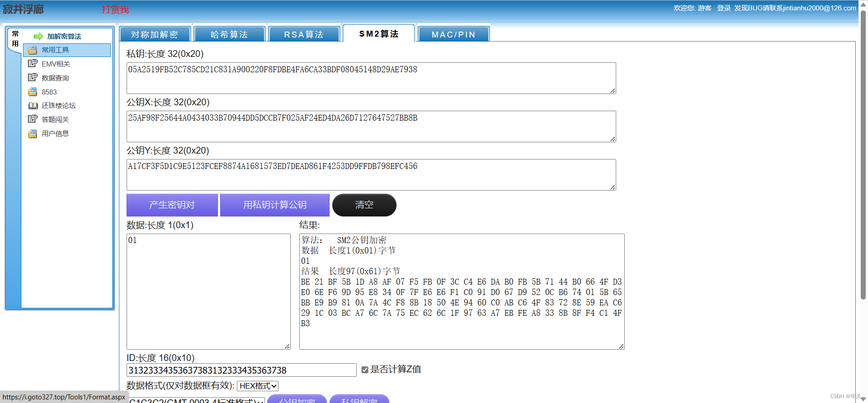Click the ID:长度 16(0x10) label
This screenshot has width=868, height=403.
click(x=160, y=358)
